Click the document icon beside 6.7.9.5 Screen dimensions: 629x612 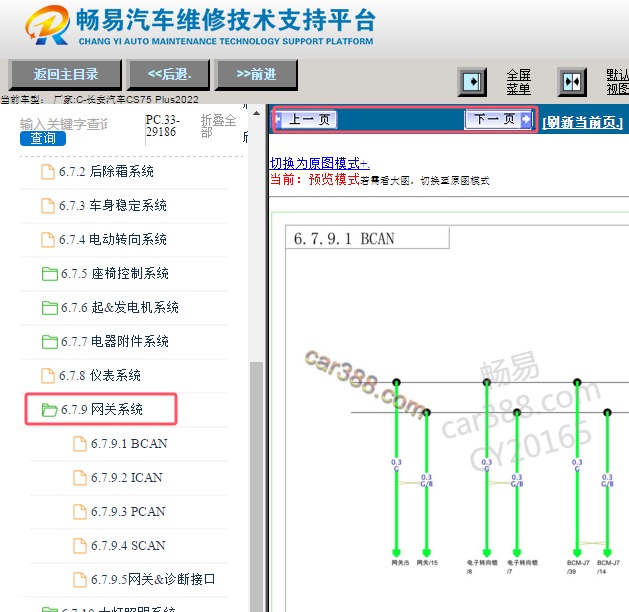click(80, 580)
